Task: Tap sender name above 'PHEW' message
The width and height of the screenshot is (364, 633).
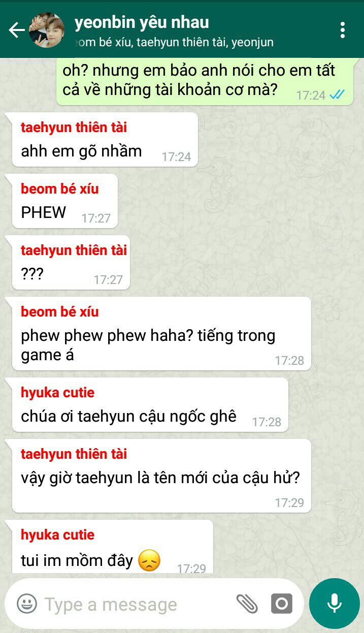Action: pyautogui.click(x=59, y=189)
